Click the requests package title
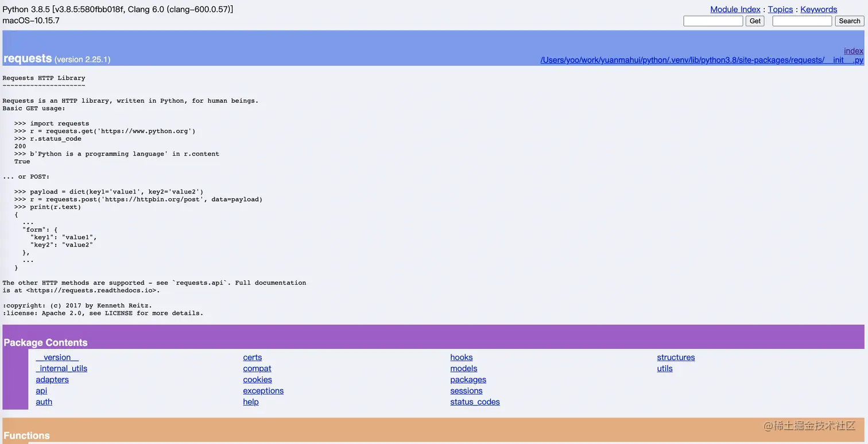Screen dimensions: 868x444 (x=28, y=58)
